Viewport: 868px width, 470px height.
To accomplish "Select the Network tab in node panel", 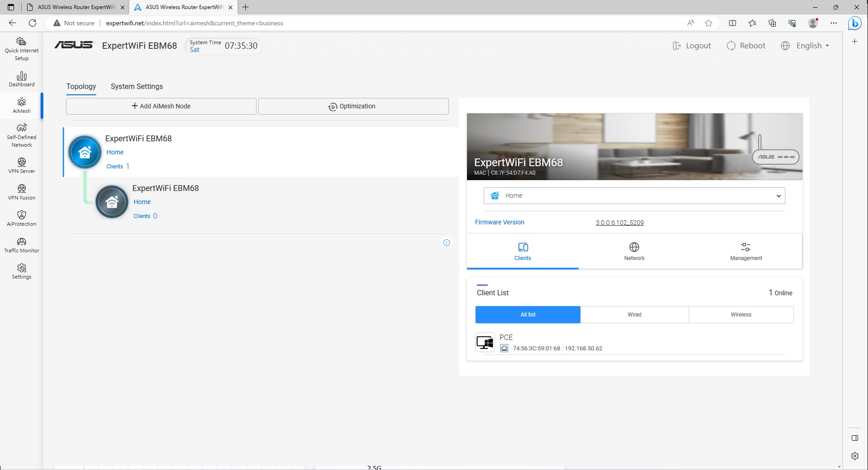I will pyautogui.click(x=634, y=251).
